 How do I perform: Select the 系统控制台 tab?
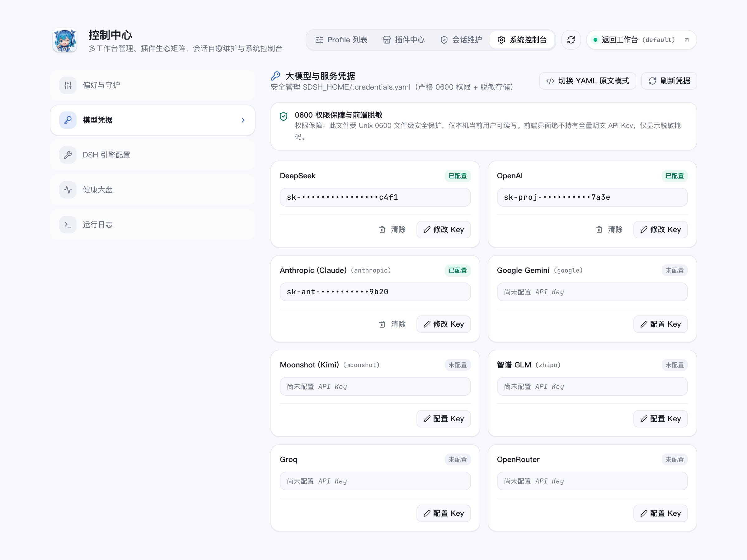pyautogui.click(x=522, y=40)
